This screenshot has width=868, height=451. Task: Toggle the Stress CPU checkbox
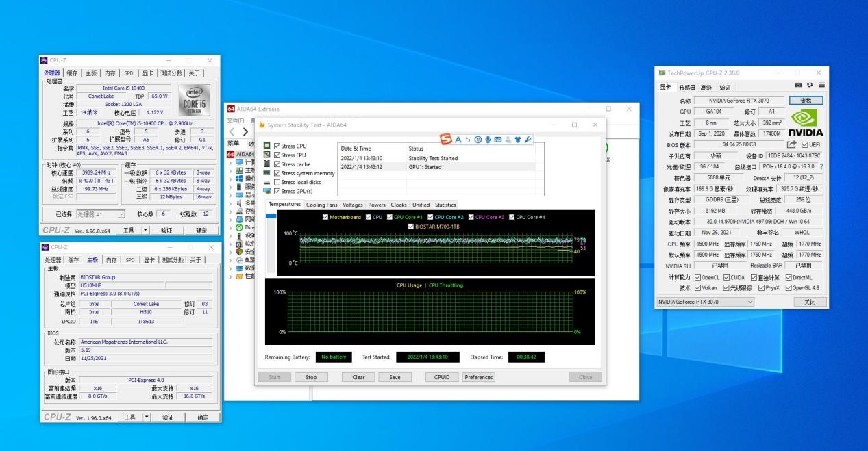277,146
